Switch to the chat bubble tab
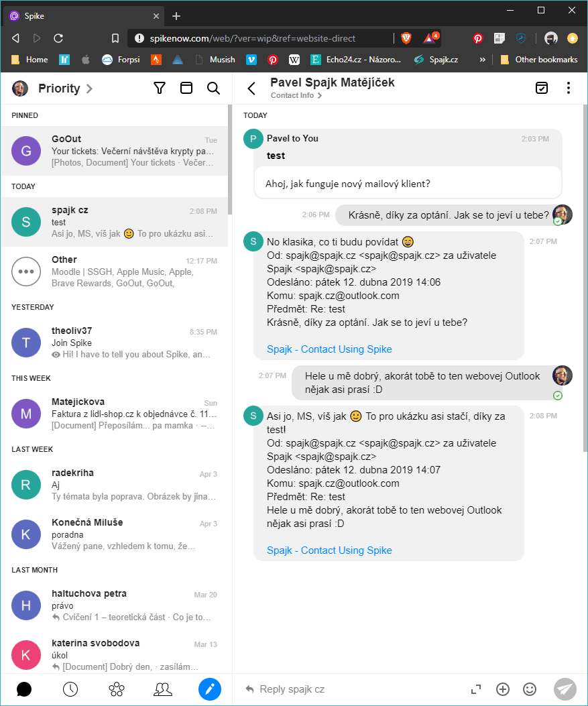Viewport: 588px width, 706px height. click(24, 689)
